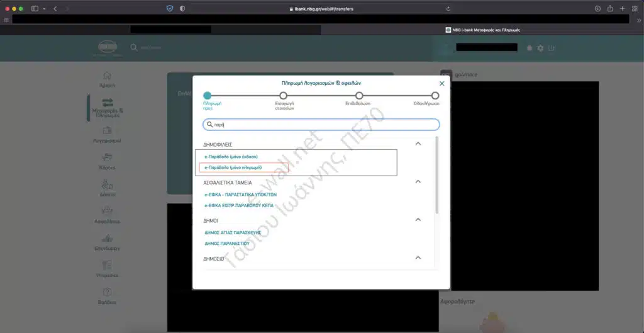Open Επενδύσεις in the sidebar
Image resolution: width=644 pixels, height=333 pixels.
pyautogui.click(x=107, y=242)
